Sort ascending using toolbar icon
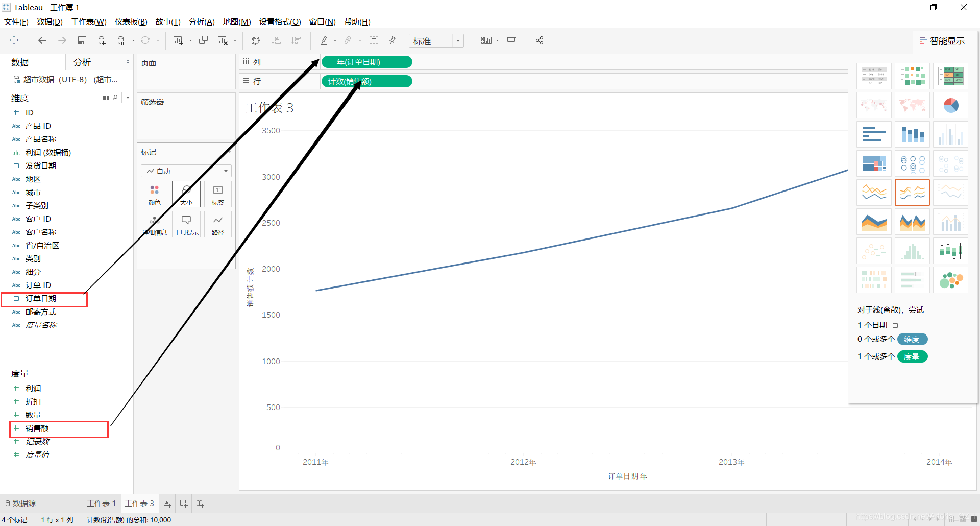Viewport: 980px width, 526px height. coord(276,40)
